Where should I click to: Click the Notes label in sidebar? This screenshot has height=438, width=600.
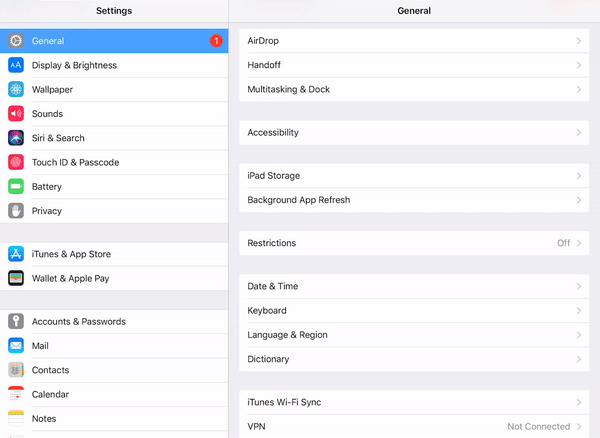pyautogui.click(x=44, y=419)
